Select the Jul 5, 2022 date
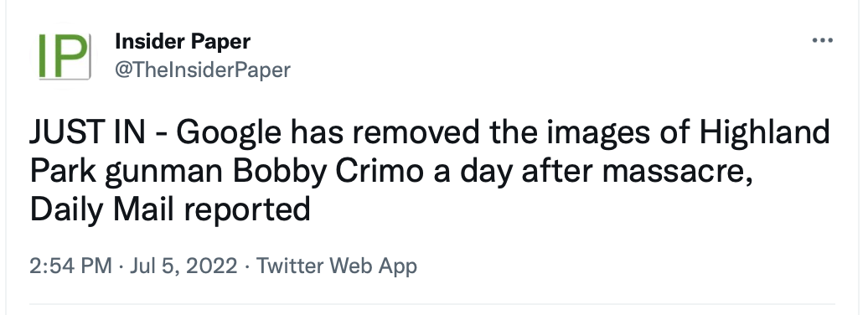868x315 pixels. pyautogui.click(x=183, y=266)
